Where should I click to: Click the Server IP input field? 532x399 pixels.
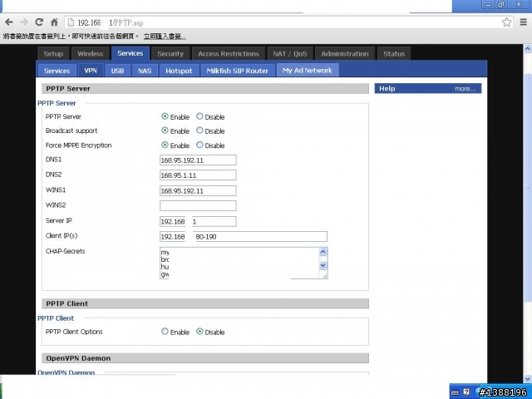point(198,222)
